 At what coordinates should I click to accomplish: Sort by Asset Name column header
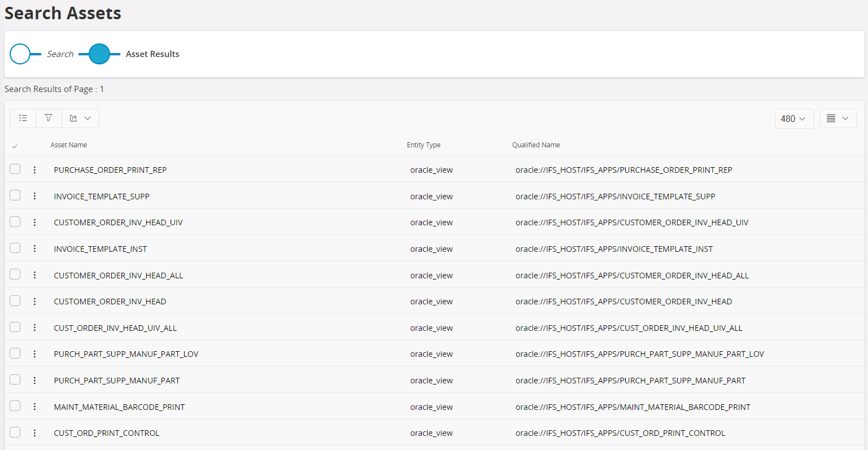(69, 145)
